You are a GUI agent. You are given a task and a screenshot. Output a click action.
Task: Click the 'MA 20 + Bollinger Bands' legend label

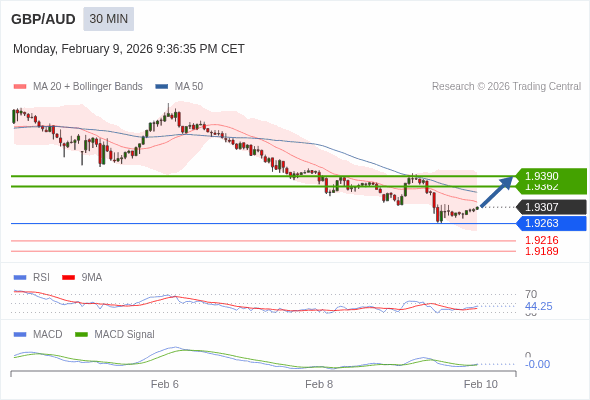point(88,87)
